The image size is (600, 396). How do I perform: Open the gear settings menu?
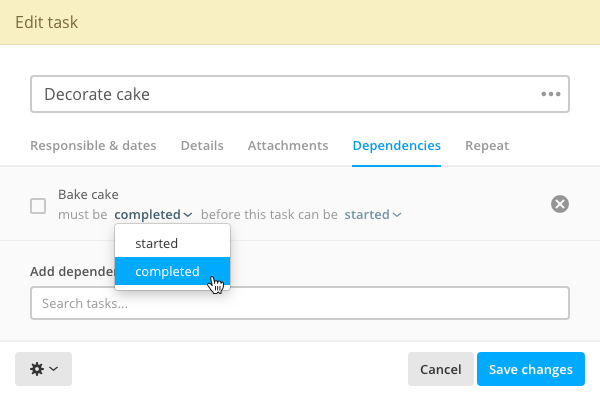pos(43,369)
